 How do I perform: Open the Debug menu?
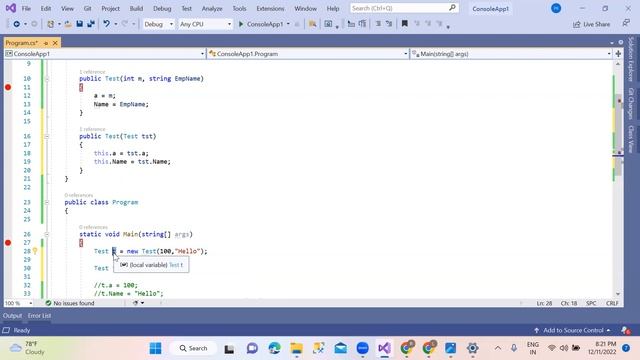162,8
